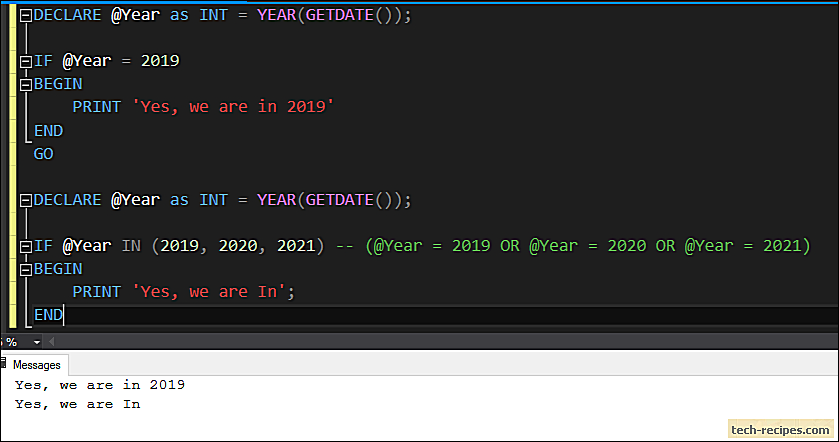The height and width of the screenshot is (442, 839).
Task: Click the string 'Yes, we are In'
Action: pos(209,292)
